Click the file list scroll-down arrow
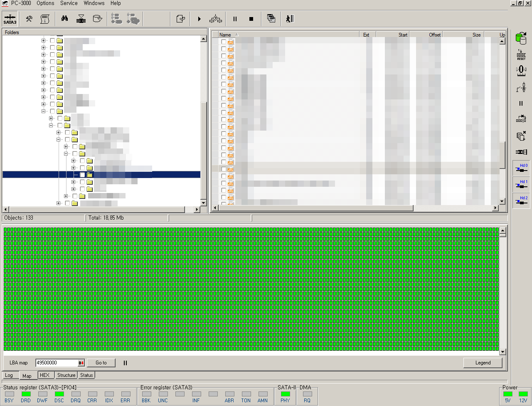The height and width of the screenshot is (406, 532). coord(502,201)
